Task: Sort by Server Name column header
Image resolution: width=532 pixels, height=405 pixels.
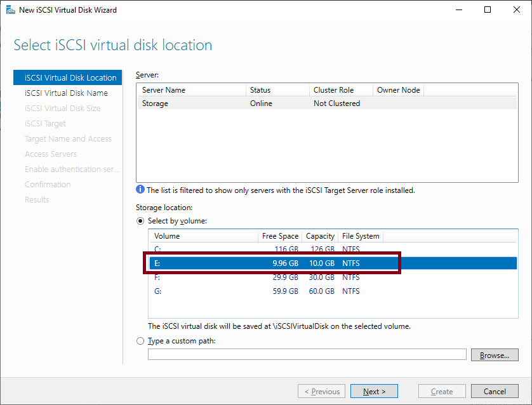Action: pyautogui.click(x=192, y=90)
